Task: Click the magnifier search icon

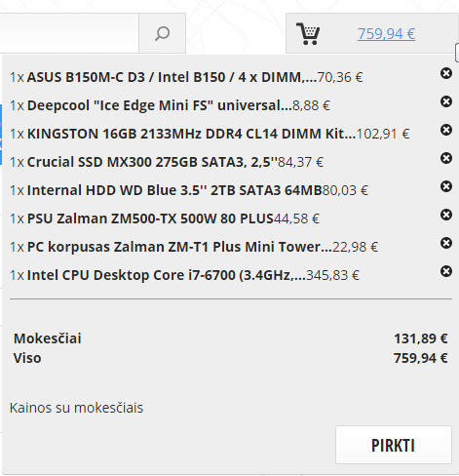Action: 162,33
